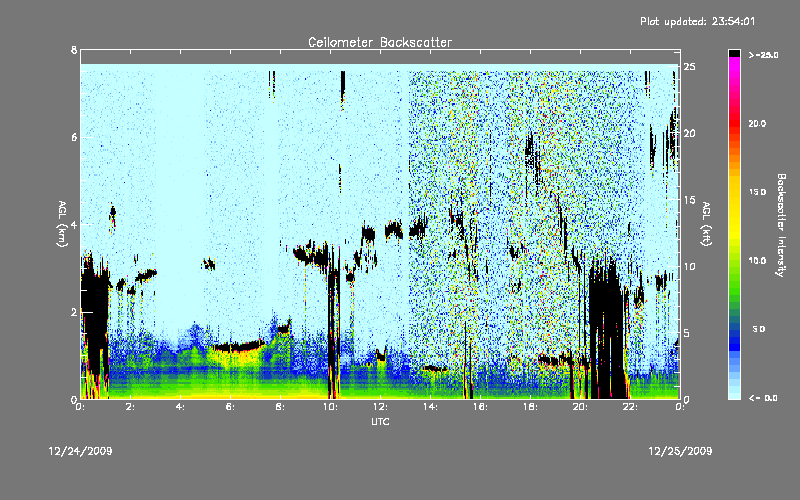Click the "5" tick on the kft axis
This screenshot has height=500, width=800.
[x=687, y=333]
